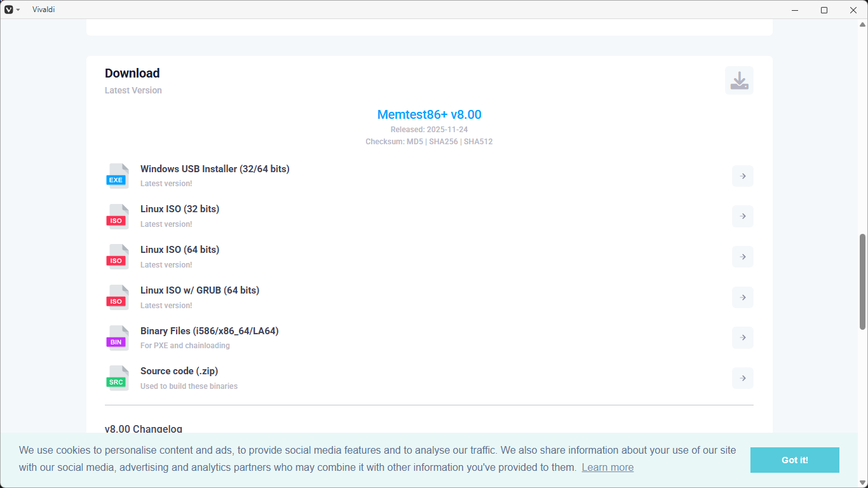Download Linux ISO (64 bits)
Image resolution: width=868 pixels, height=488 pixels.
180,250
